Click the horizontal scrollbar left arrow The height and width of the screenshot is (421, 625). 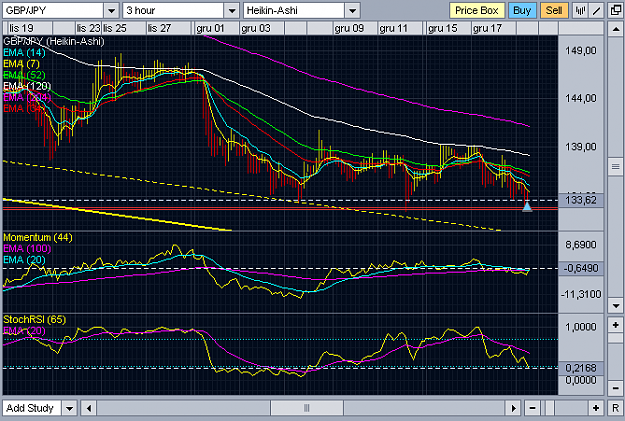[x=89, y=408]
